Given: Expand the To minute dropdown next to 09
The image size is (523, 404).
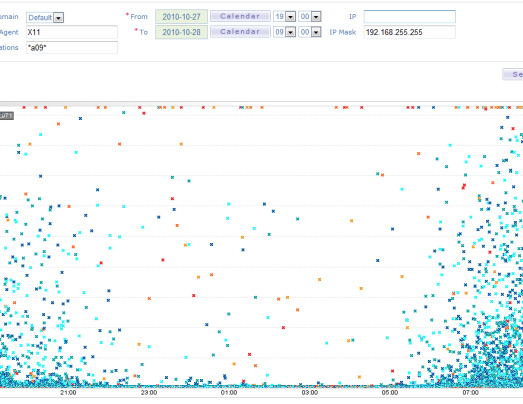Looking at the screenshot, I should [x=316, y=32].
